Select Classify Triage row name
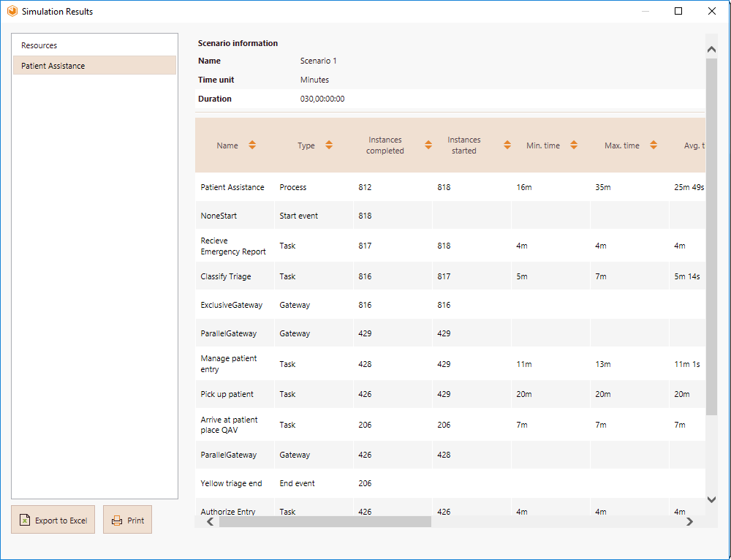Screen dimensions: 731x560 [226, 276]
